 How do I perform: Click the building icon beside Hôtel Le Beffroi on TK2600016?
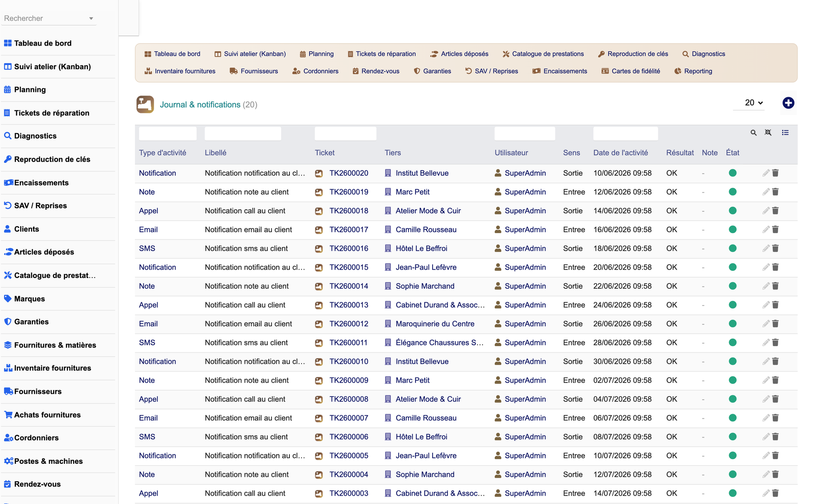pyautogui.click(x=388, y=248)
